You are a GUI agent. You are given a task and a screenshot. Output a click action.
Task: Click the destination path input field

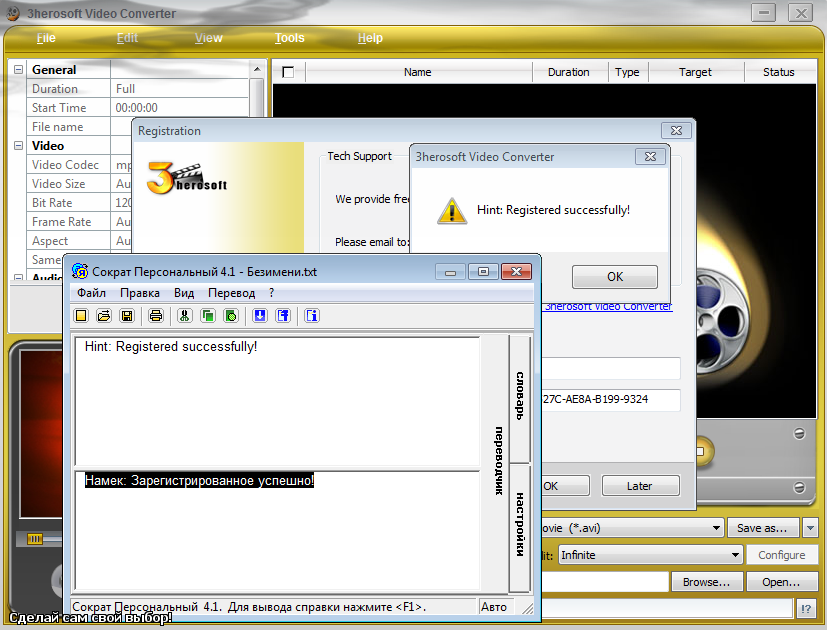click(x=605, y=582)
